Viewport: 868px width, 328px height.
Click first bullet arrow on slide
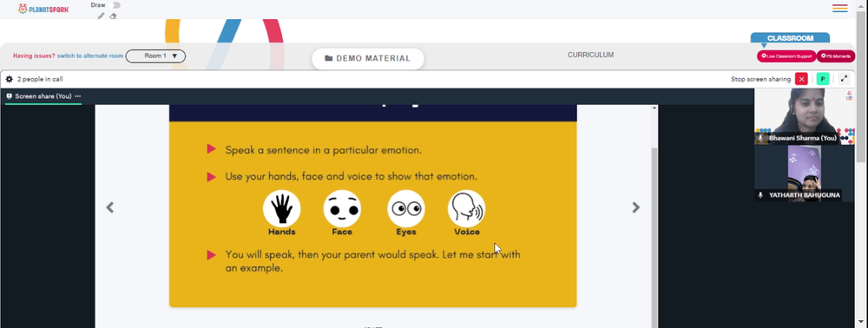211,148
